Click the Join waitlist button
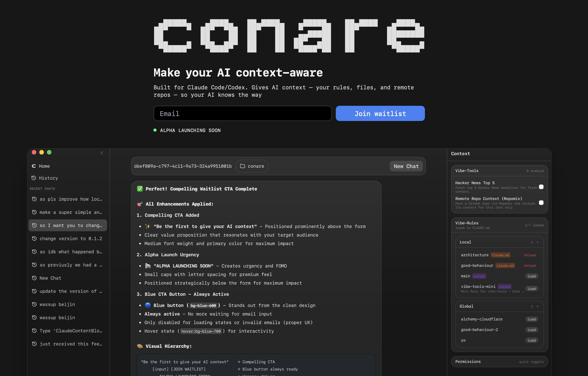588x376 pixels. [380, 113]
